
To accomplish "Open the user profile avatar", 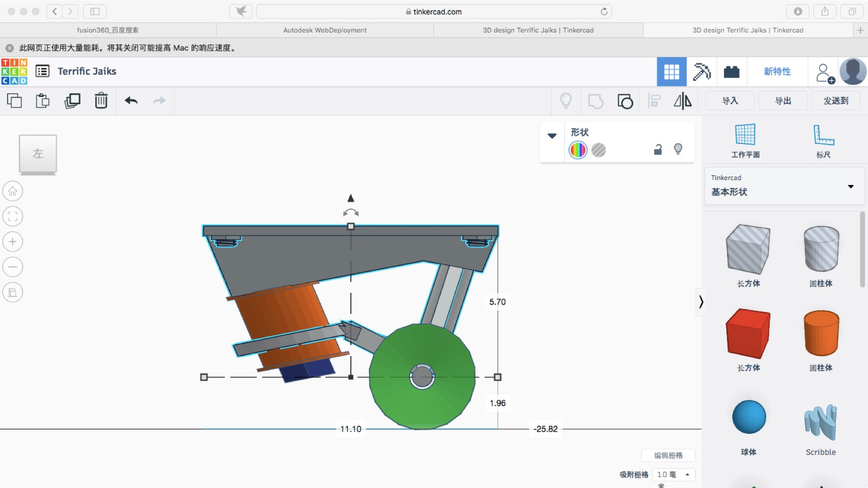I will tap(853, 71).
